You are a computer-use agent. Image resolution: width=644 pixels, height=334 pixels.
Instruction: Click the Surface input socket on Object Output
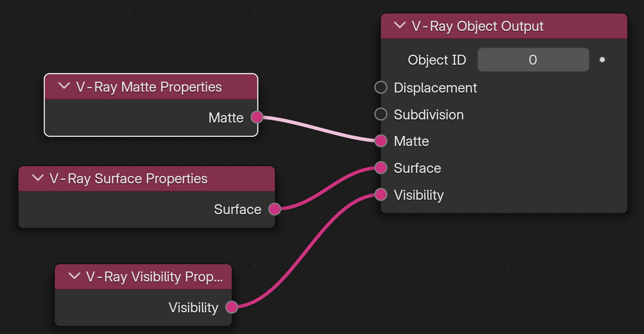pos(381,168)
